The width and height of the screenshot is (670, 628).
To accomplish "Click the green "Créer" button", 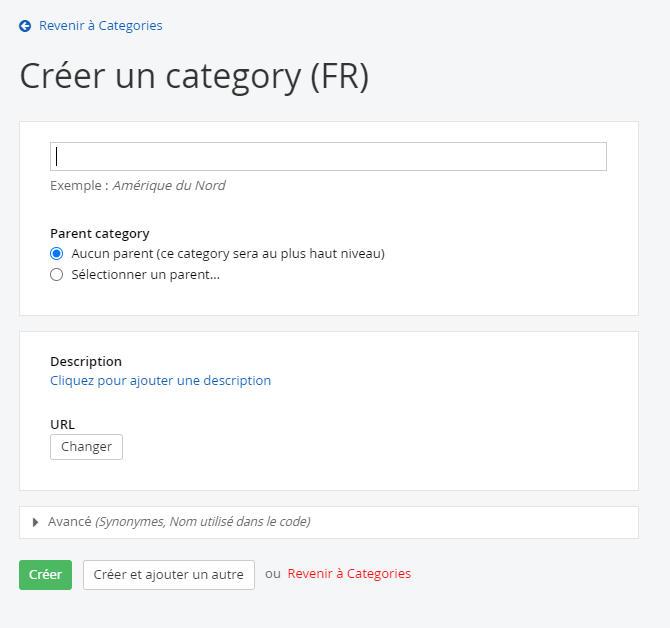I will pos(45,575).
